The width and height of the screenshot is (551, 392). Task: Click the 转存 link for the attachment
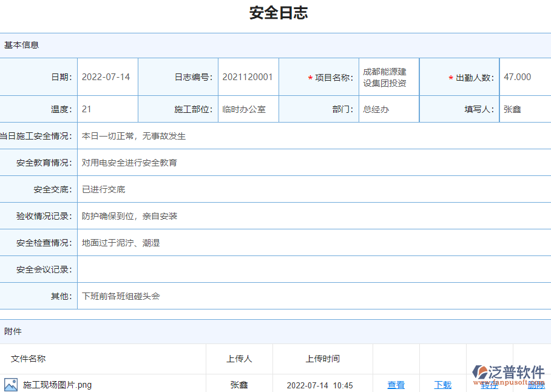coord(488,385)
